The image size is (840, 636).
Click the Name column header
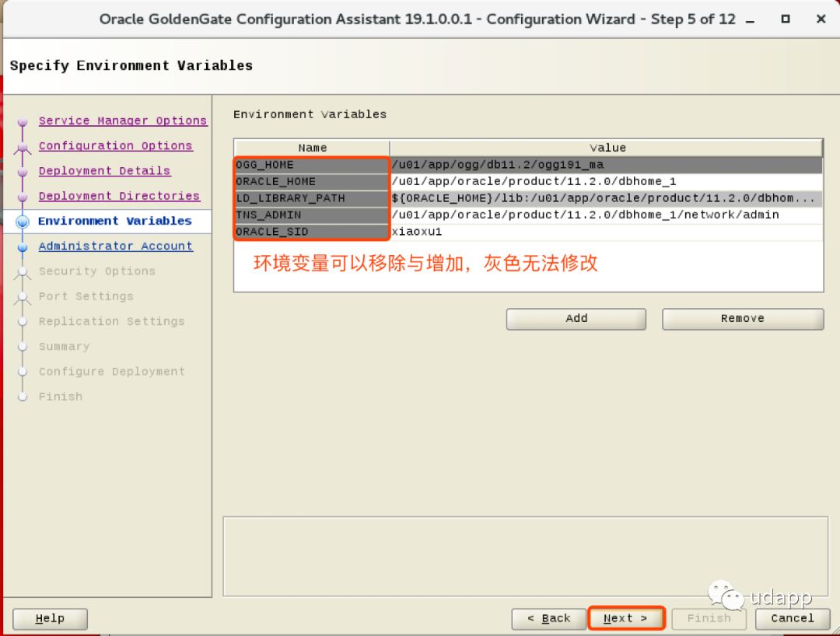tap(312, 148)
